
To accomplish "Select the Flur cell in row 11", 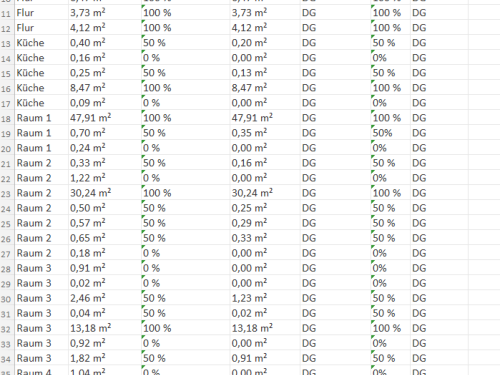I will pos(41,13).
